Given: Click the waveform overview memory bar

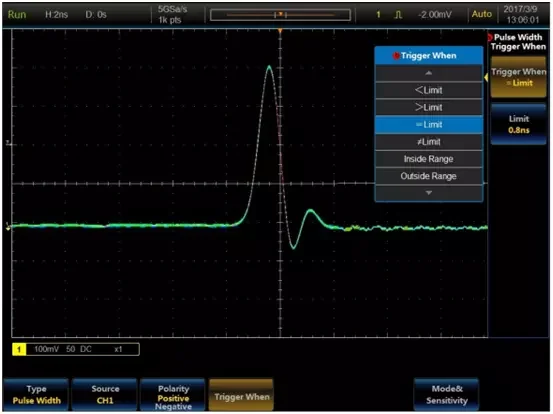Looking at the screenshot, I should click(x=280, y=15).
